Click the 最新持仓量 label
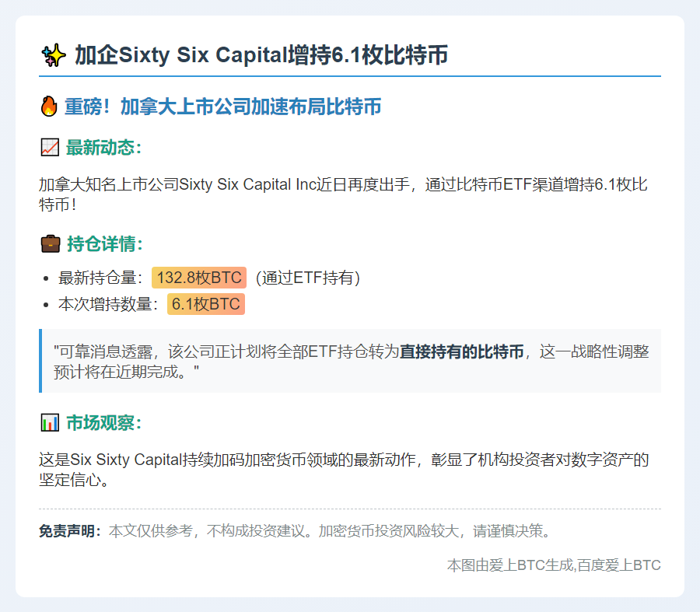This screenshot has width=700, height=612. [x=100, y=278]
